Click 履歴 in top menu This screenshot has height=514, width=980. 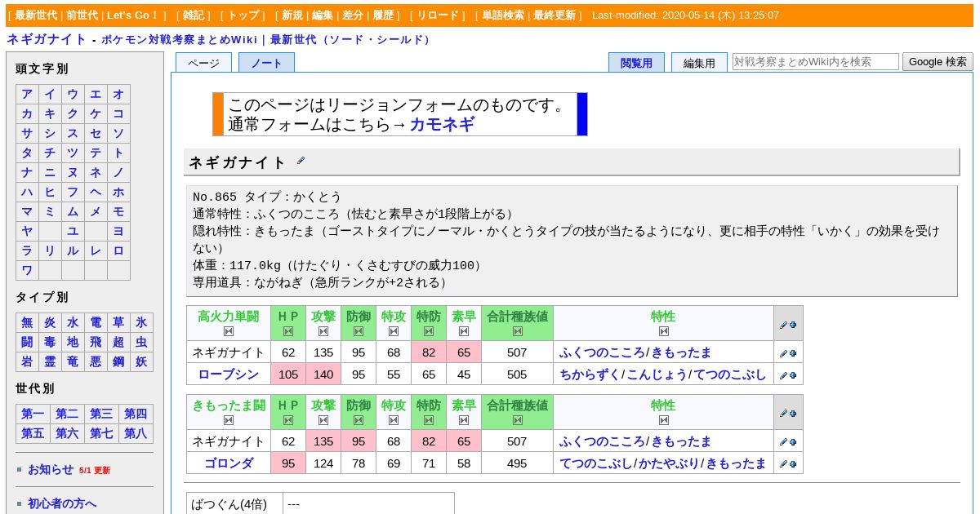pyautogui.click(x=383, y=16)
